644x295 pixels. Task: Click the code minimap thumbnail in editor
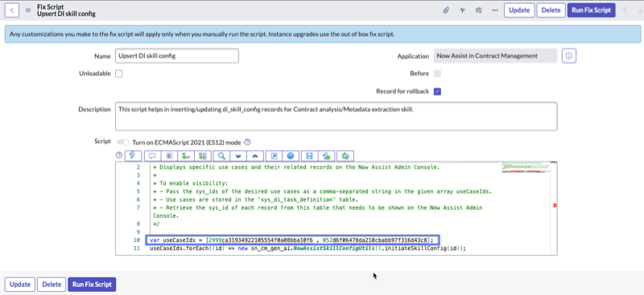click(x=526, y=167)
